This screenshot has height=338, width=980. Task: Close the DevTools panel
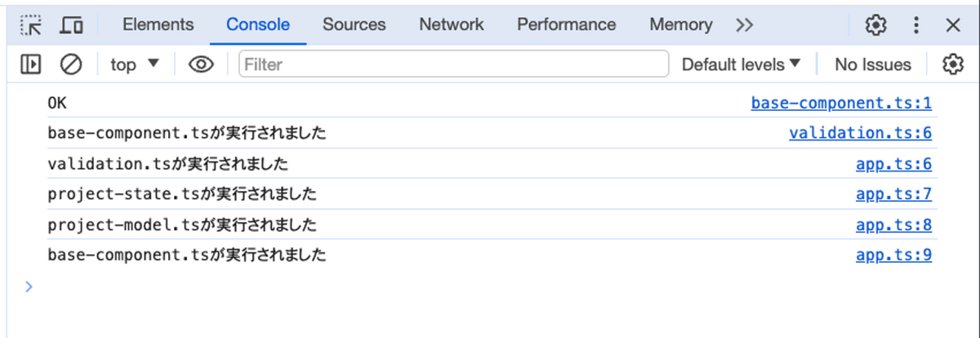point(953,25)
